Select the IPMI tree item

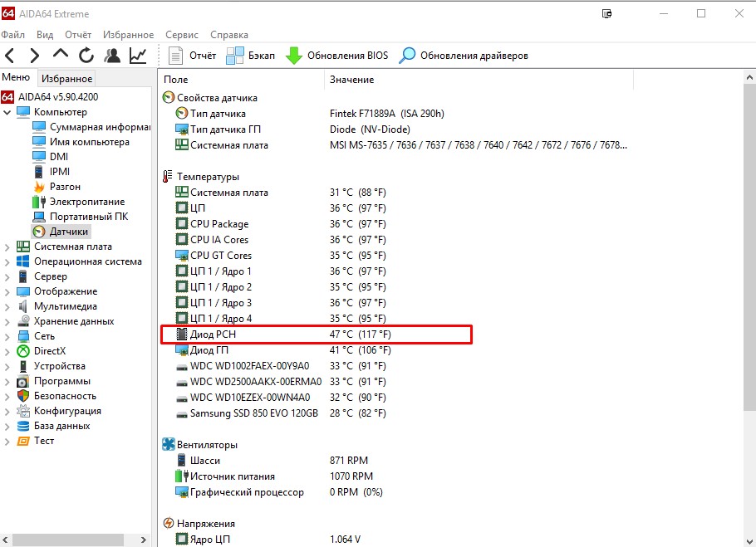tap(52, 172)
